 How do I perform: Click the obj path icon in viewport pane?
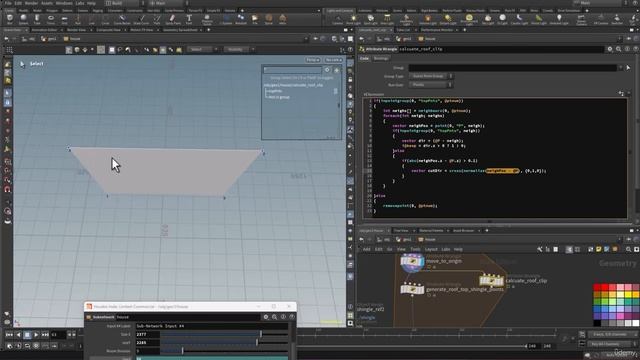click(25, 39)
